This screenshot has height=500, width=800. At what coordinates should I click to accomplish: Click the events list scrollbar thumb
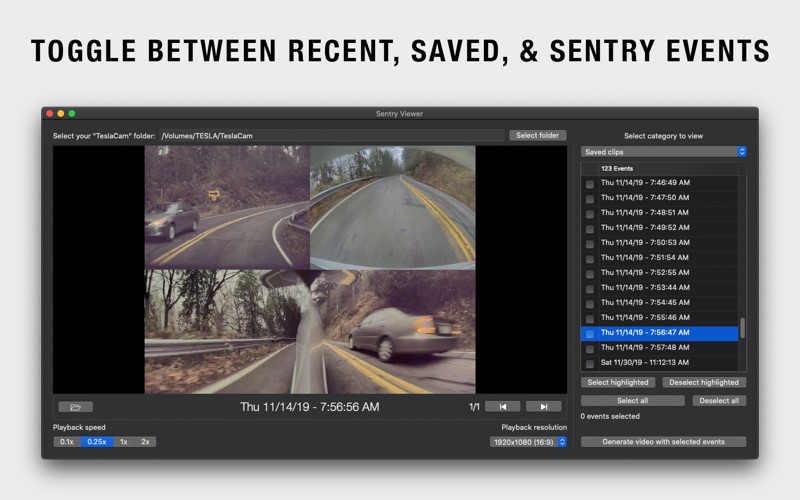[x=742, y=328]
